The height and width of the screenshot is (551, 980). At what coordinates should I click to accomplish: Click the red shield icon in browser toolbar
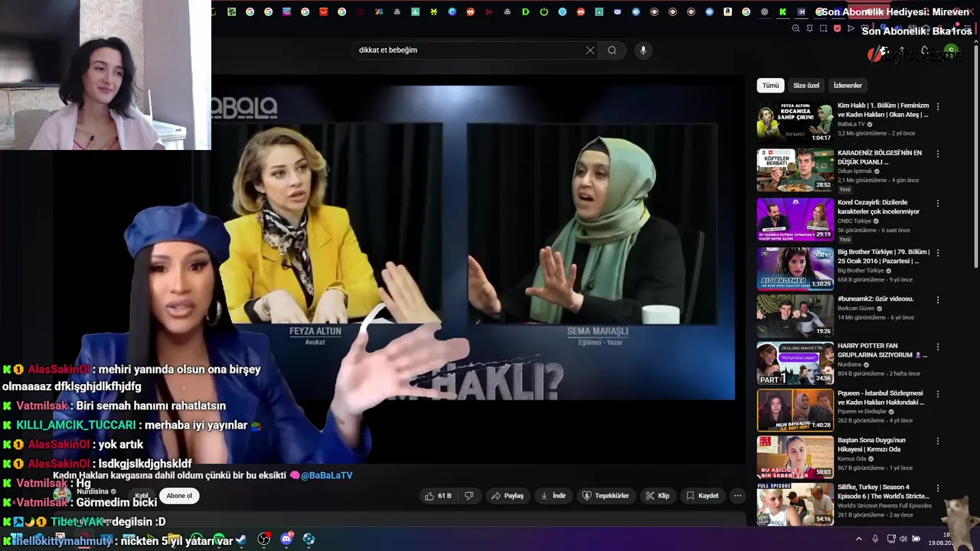tap(837, 28)
